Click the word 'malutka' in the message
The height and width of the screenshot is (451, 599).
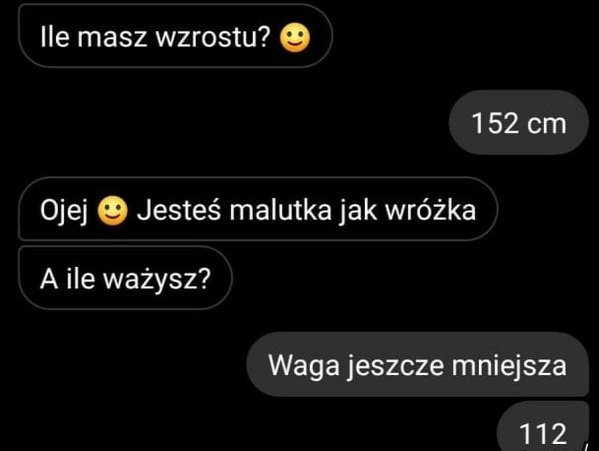click(x=280, y=210)
